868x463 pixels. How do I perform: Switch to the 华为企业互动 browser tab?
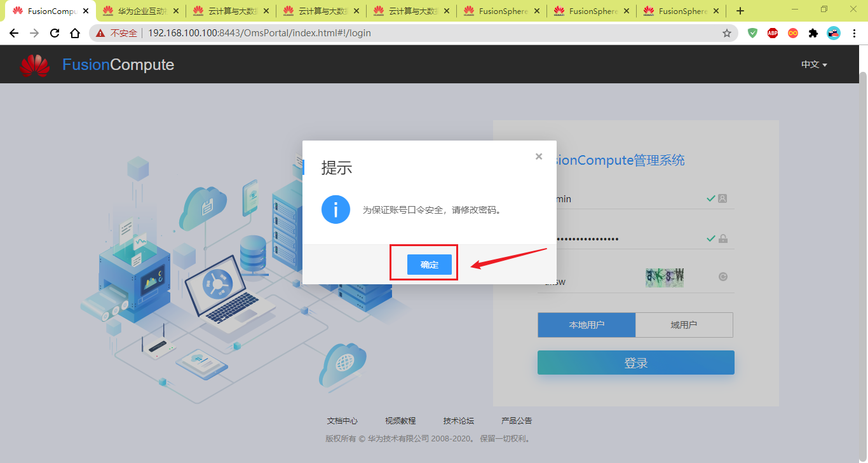pos(140,10)
